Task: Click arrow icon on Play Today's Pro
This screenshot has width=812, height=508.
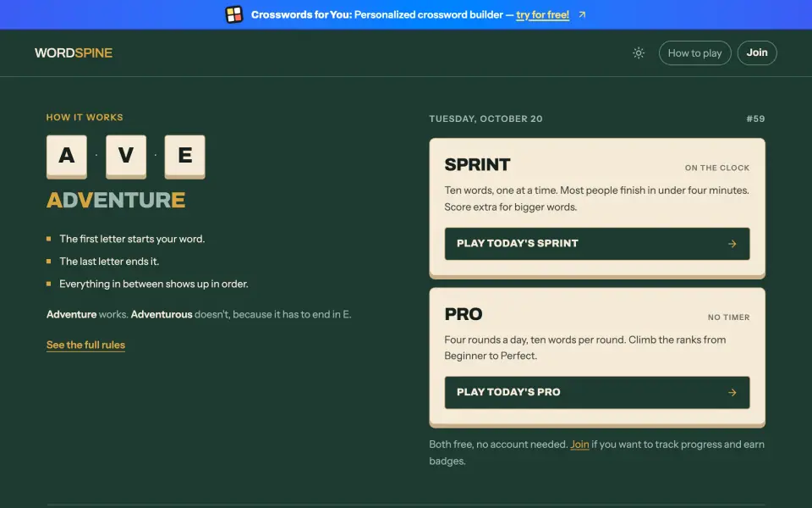Action: coord(732,392)
